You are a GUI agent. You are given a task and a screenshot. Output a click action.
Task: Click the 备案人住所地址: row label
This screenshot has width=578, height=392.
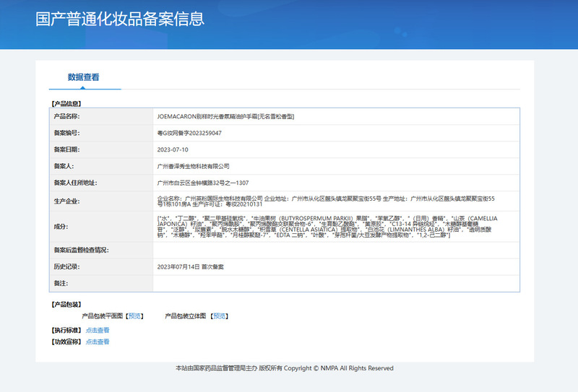76,183
